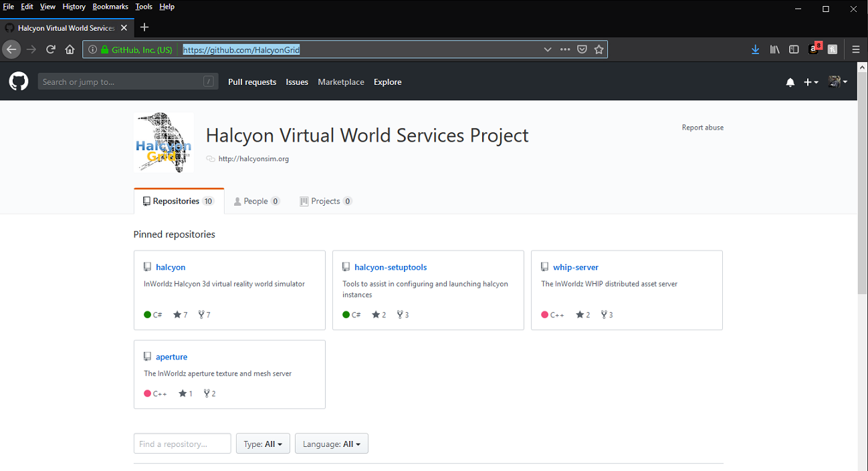Open the History menu
This screenshot has height=471, width=868.
tap(74, 7)
